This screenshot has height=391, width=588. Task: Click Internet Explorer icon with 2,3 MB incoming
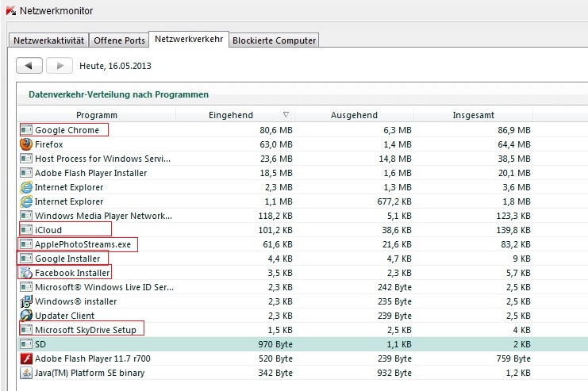pyautogui.click(x=26, y=187)
